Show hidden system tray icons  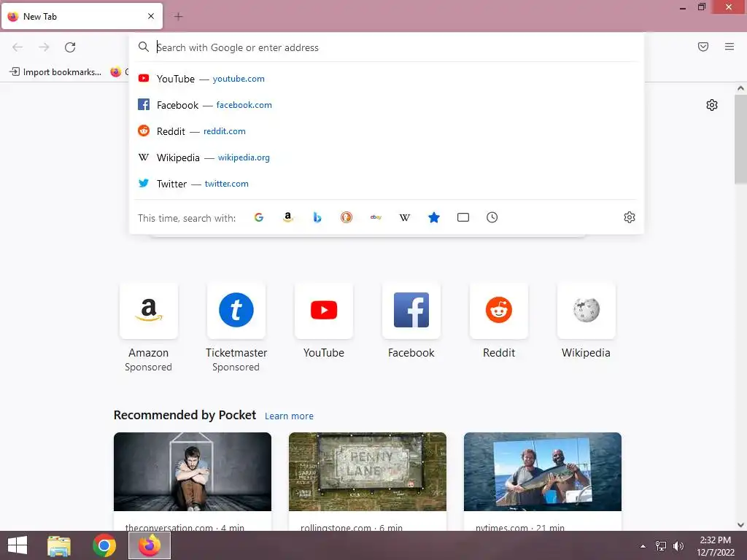click(x=643, y=546)
